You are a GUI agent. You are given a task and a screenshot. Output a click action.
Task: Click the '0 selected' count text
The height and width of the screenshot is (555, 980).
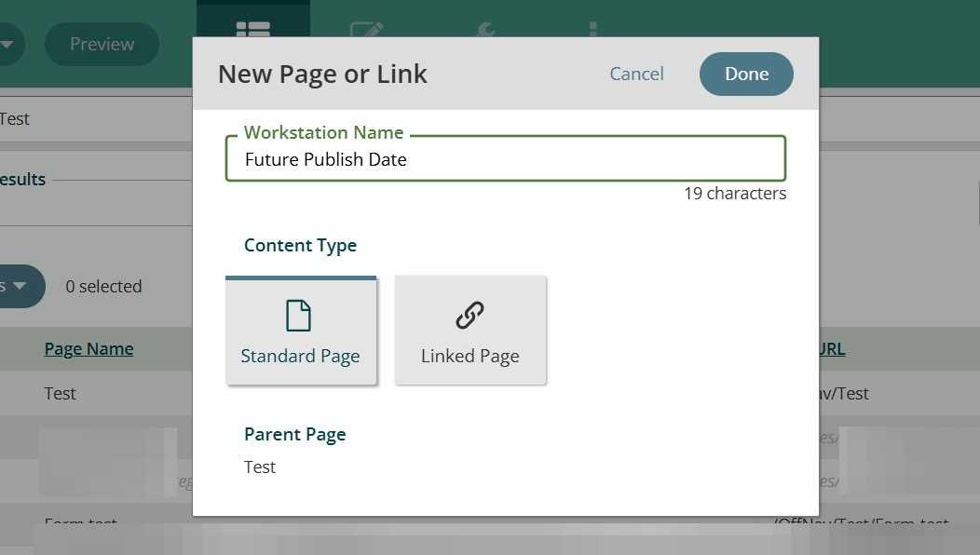tap(103, 287)
